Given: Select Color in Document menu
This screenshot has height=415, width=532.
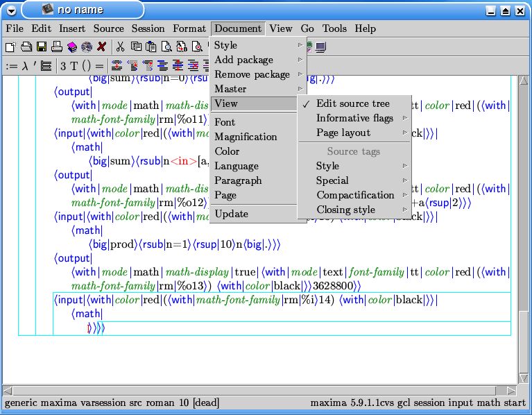Looking at the screenshot, I should [254, 151].
